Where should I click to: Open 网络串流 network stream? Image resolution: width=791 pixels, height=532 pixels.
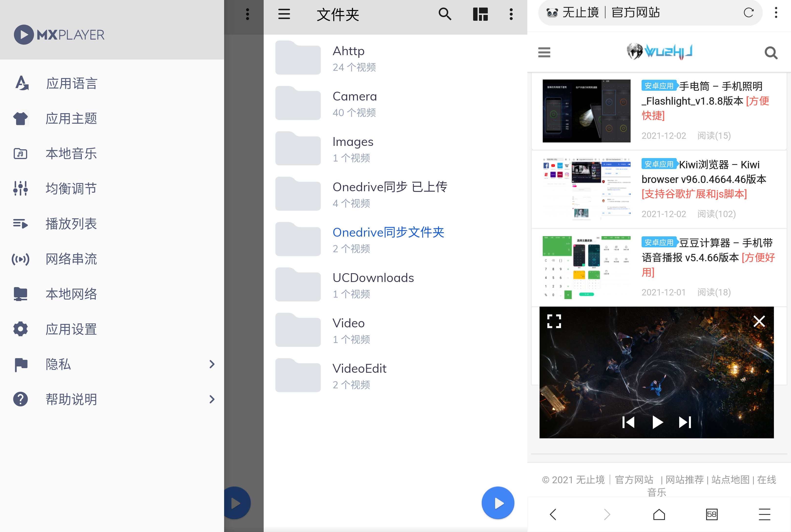(112, 259)
